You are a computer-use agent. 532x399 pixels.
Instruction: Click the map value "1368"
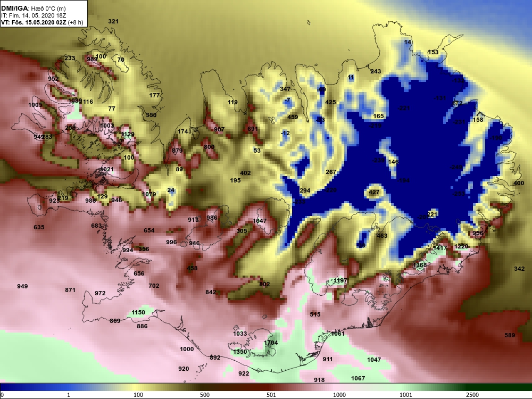tap(420, 265)
